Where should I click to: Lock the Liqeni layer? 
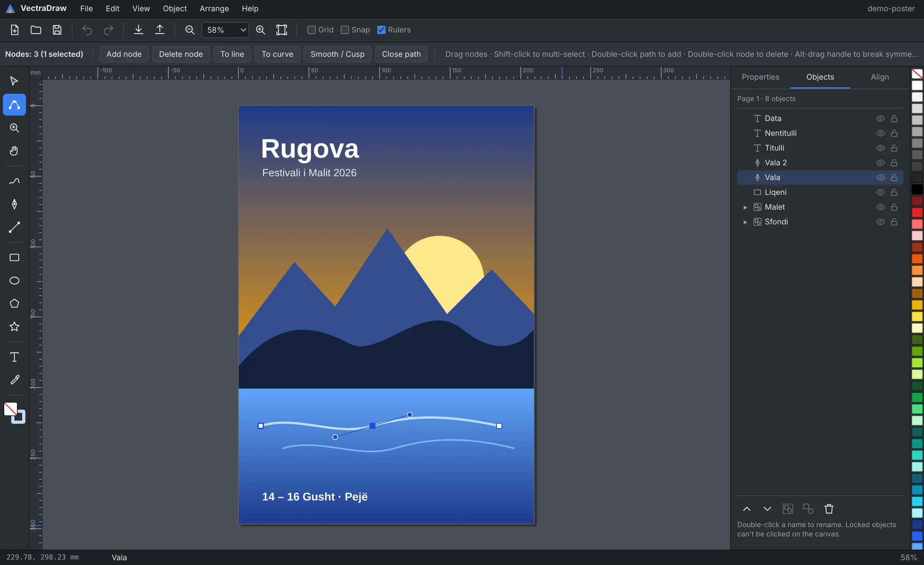[x=894, y=192]
